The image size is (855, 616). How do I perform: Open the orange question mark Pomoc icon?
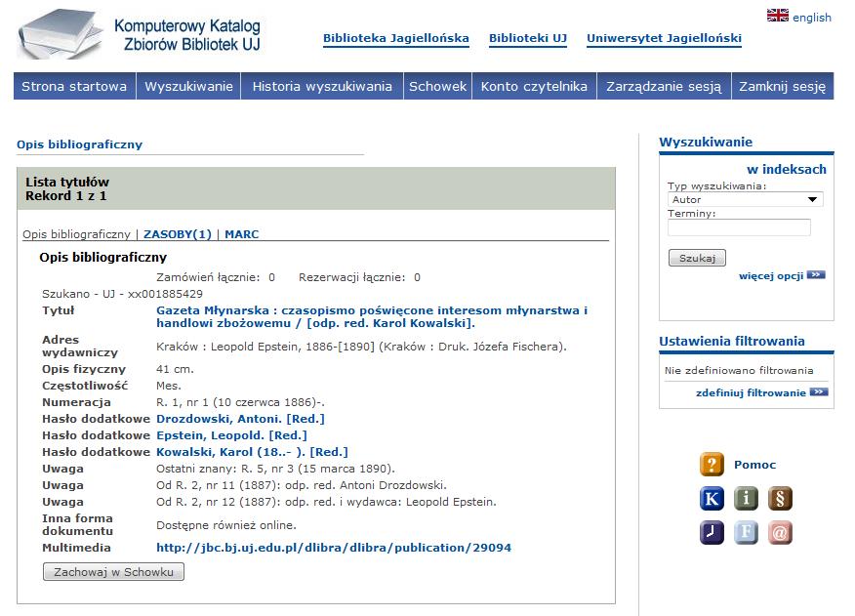712,465
